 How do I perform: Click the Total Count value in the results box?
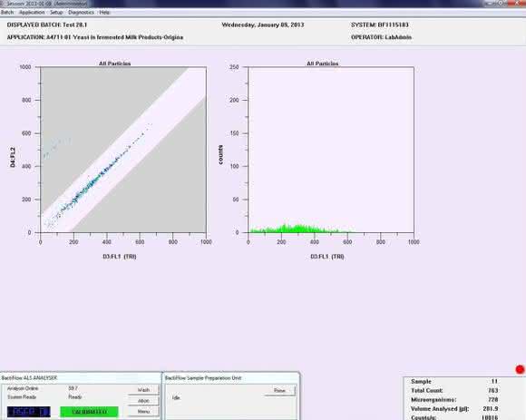point(493,390)
